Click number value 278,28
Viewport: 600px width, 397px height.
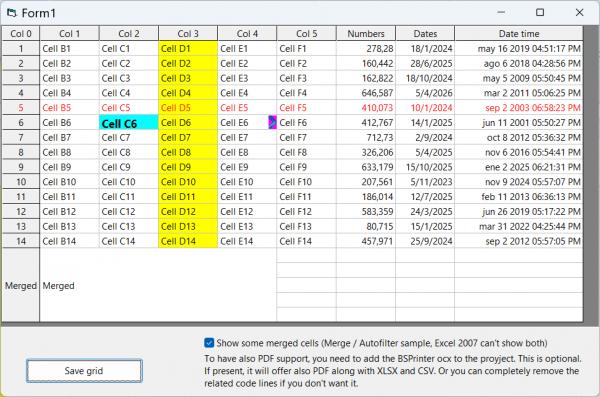(x=366, y=49)
